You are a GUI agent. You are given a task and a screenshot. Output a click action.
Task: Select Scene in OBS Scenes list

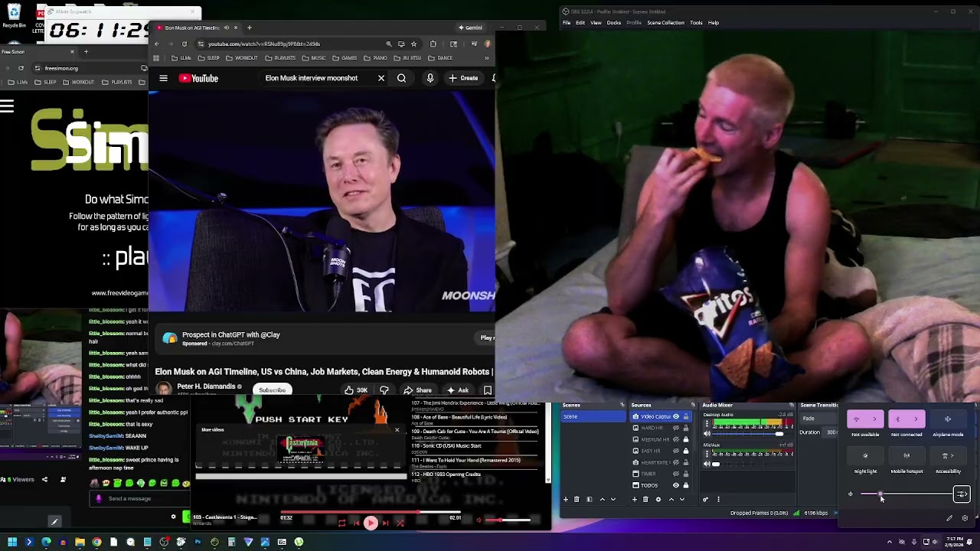[x=593, y=416]
